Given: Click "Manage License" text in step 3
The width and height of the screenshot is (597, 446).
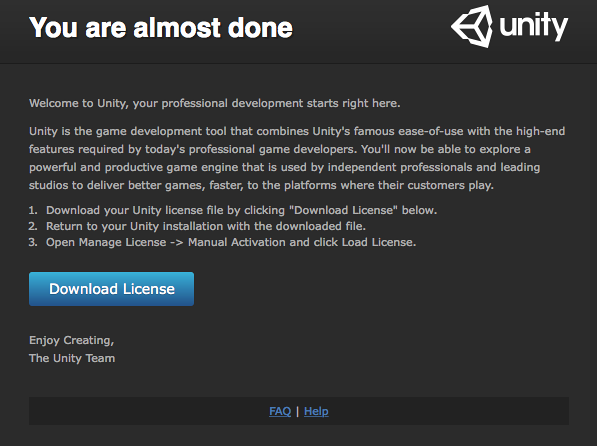Looking at the screenshot, I should pos(122,242).
